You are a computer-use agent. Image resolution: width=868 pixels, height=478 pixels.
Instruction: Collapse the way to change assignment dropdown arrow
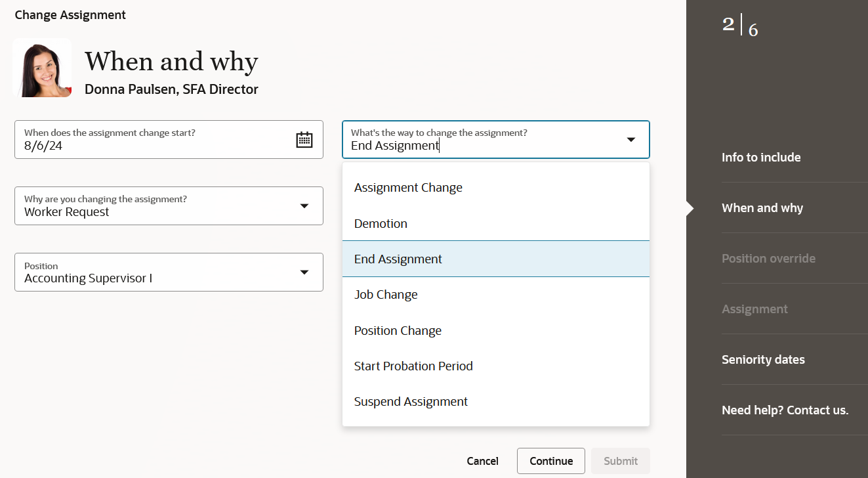coord(631,139)
